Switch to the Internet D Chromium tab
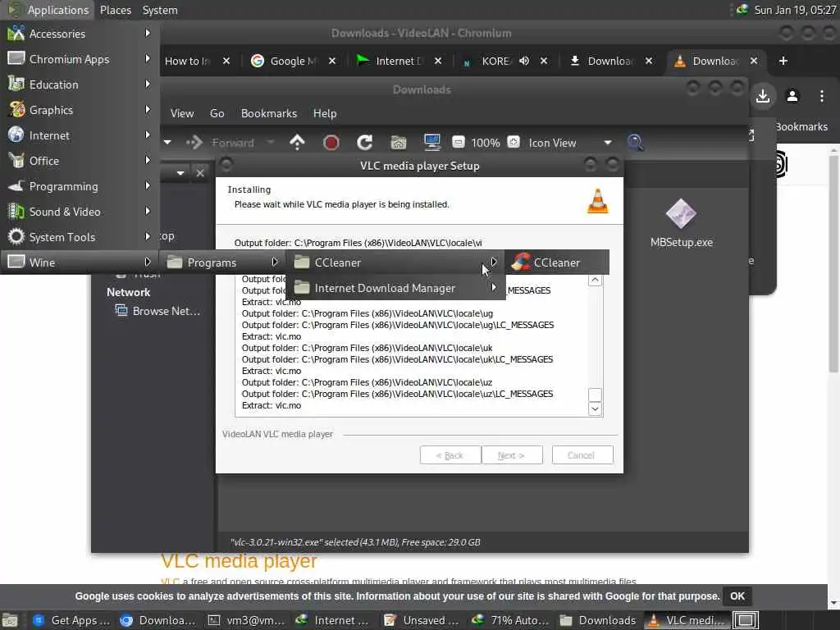The width and height of the screenshot is (840, 630). click(x=399, y=61)
